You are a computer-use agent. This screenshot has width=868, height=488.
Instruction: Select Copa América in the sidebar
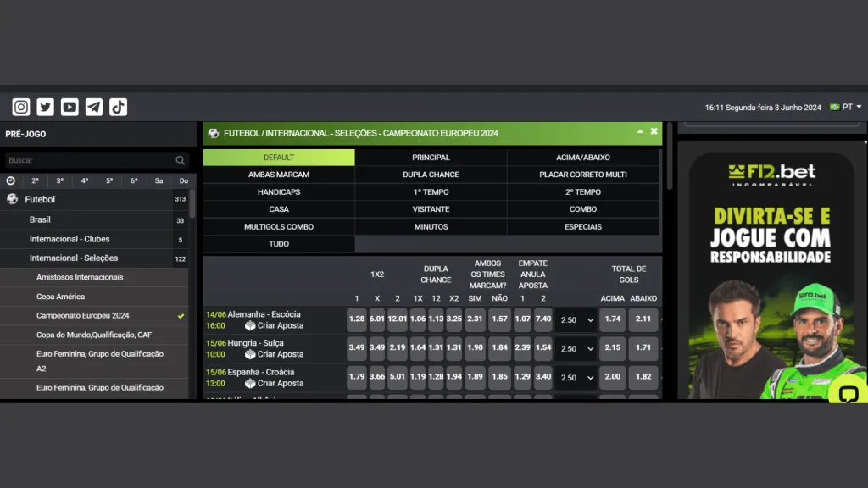tap(60, 297)
